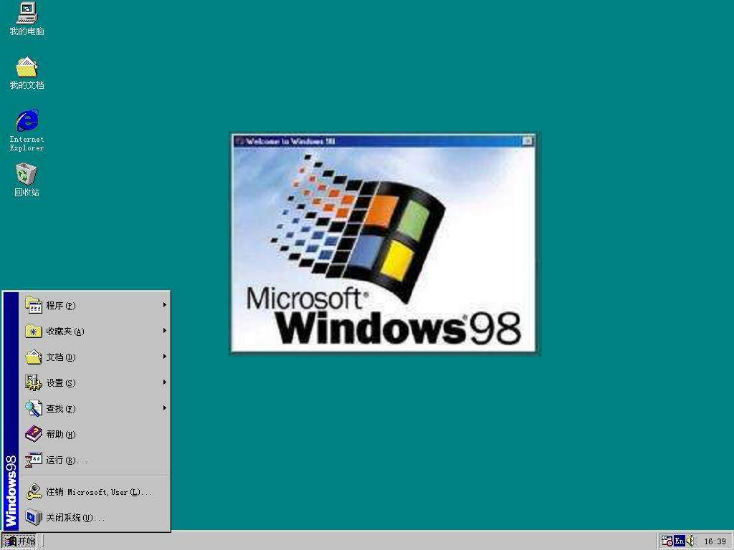This screenshot has width=734, height=550.
Task: Click the 开始 (Start) button on the taskbar
Action: pyautogui.click(x=20, y=541)
